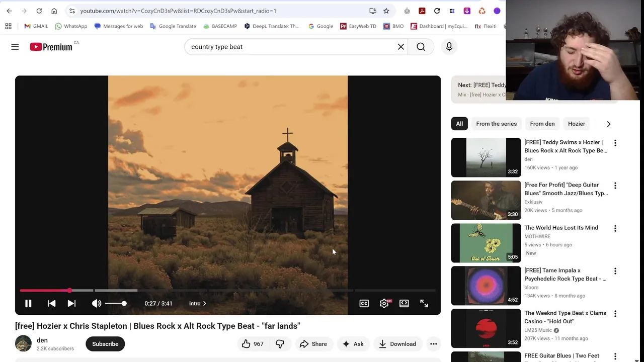Open options for The World Has Lost Its Mind
This screenshot has height=362, width=644.
(x=615, y=228)
